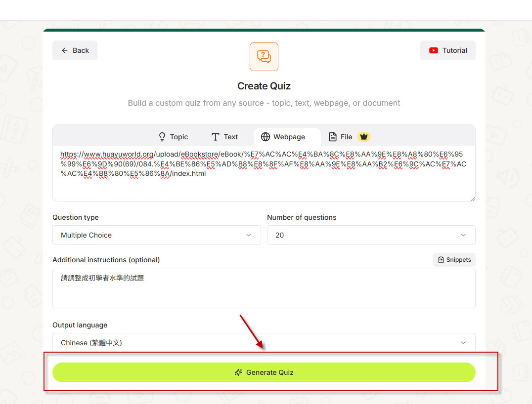Viewport: 532px width, 404px height.
Task: Click the back arrow icon
Action: tap(65, 50)
